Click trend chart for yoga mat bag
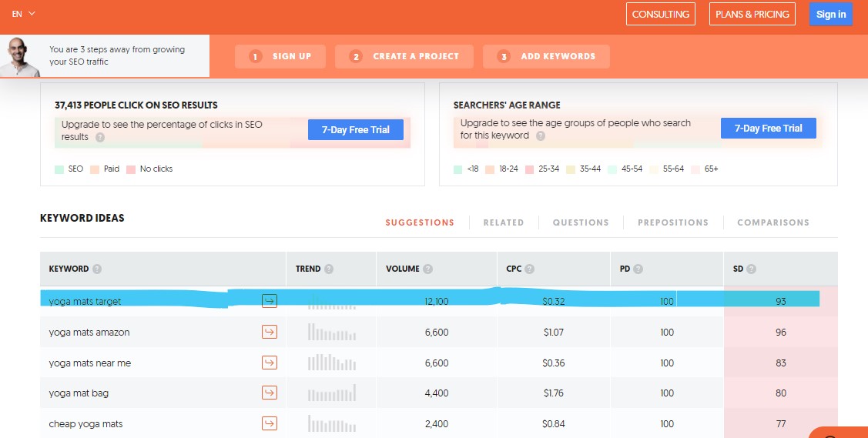The image size is (868, 438). [332, 393]
